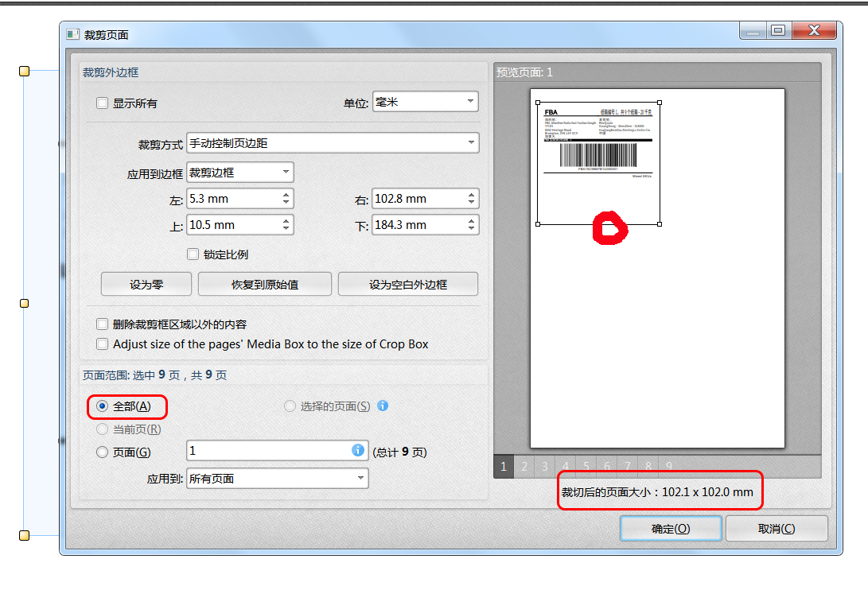Viewport: 868px width, 590px height.
Task: Click the 设为空白外边框 button
Action: pyautogui.click(x=408, y=284)
